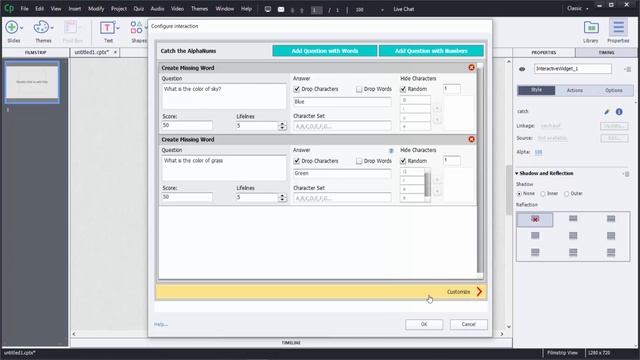Open the Quiz menu
Screen dimensions: 640x360
point(138,9)
